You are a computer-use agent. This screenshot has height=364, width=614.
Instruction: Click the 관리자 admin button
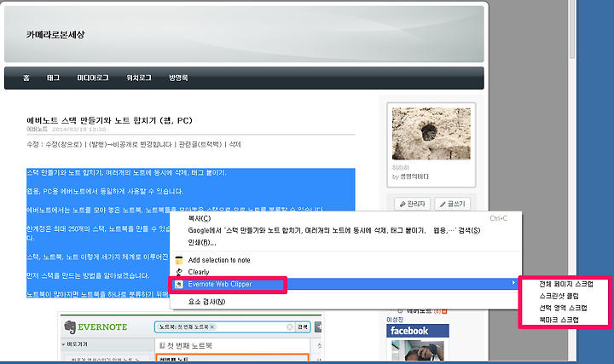(x=413, y=204)
